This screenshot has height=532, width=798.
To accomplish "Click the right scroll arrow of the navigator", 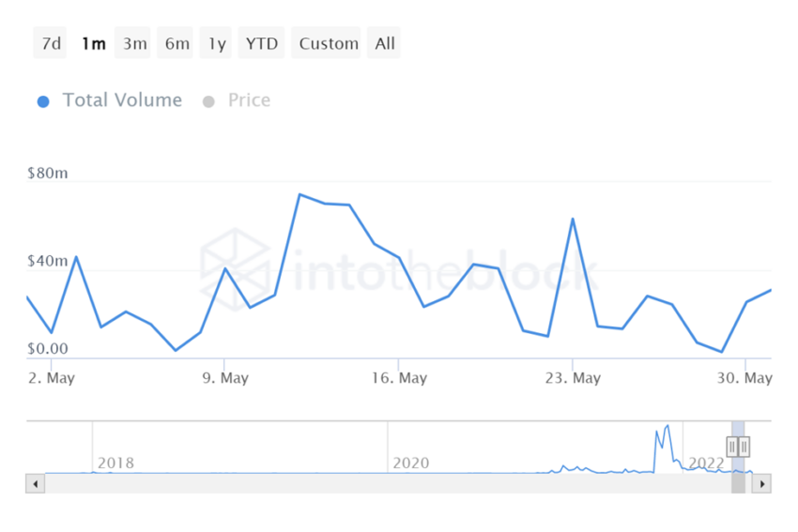I will (762, 484).
